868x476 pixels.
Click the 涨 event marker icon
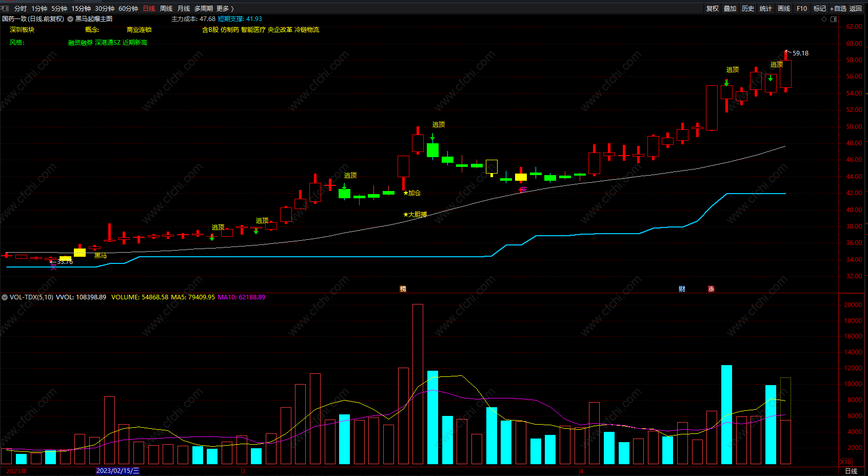pos(711,289)
